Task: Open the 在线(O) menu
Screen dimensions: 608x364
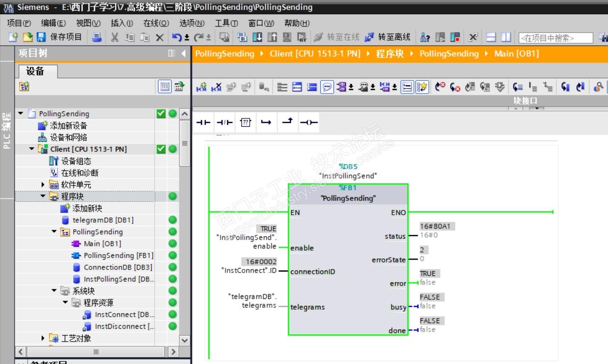Action: [156, 23]
